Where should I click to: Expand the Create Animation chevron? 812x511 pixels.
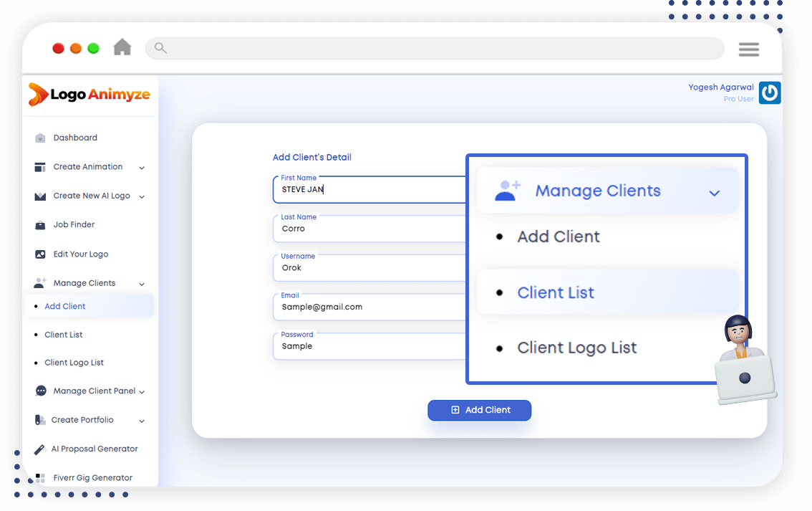click(142, 168)
